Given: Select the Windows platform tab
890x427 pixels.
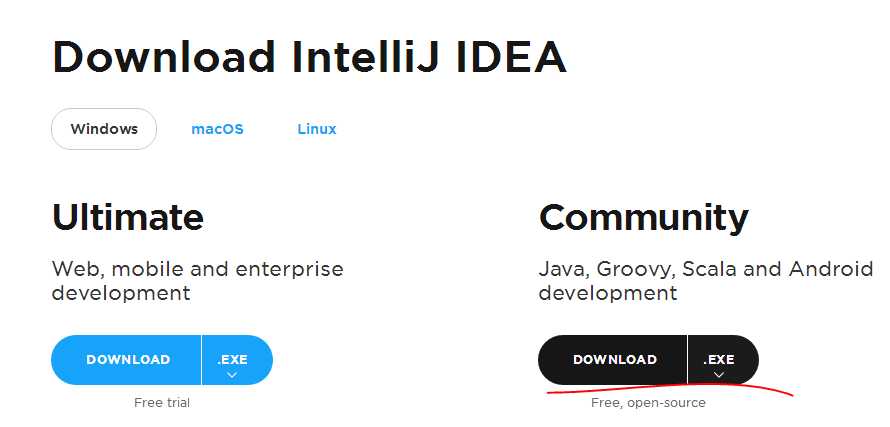Looking at the screenshot, I should 104,129.
